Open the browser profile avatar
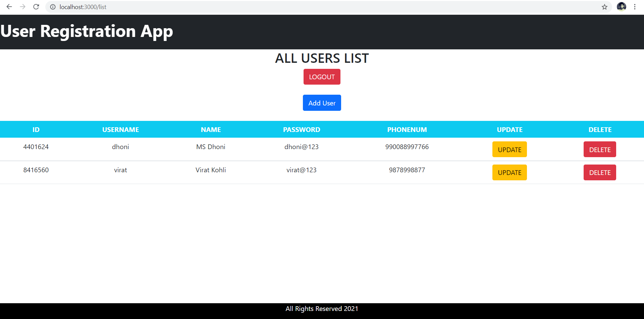 [622, 7]
